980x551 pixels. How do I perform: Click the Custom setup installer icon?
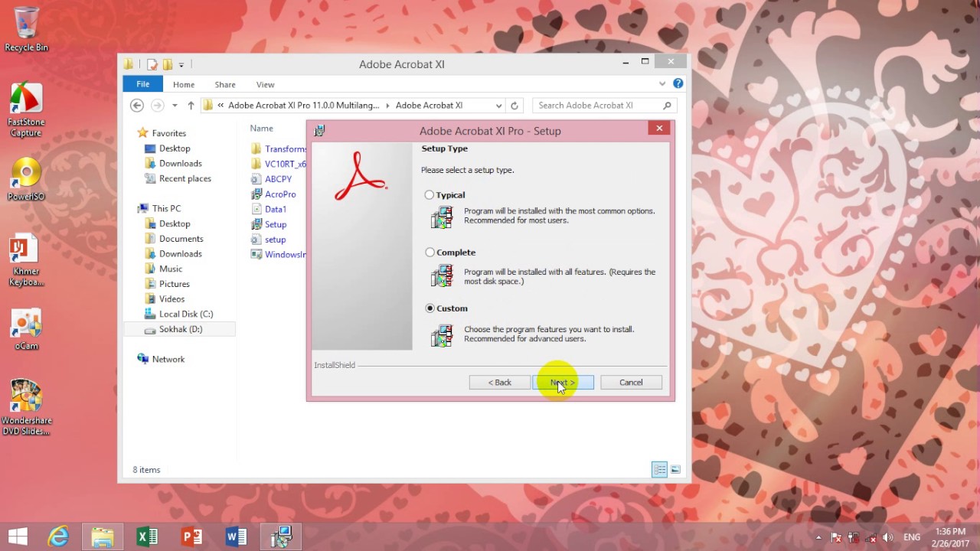442,335
